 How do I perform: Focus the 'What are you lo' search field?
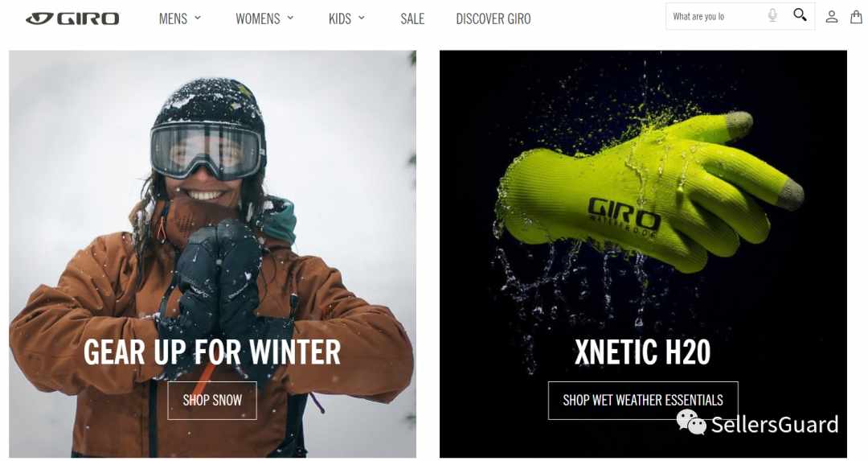click(x=718, y=17)
